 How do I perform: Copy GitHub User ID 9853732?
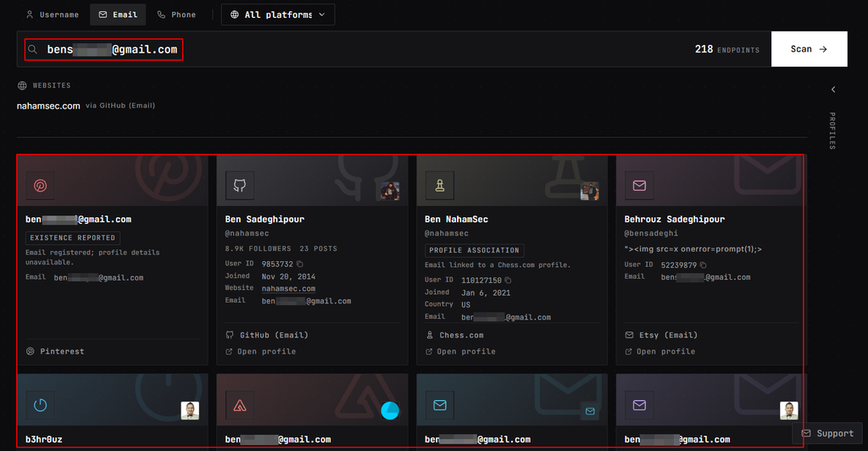point(300,264)
